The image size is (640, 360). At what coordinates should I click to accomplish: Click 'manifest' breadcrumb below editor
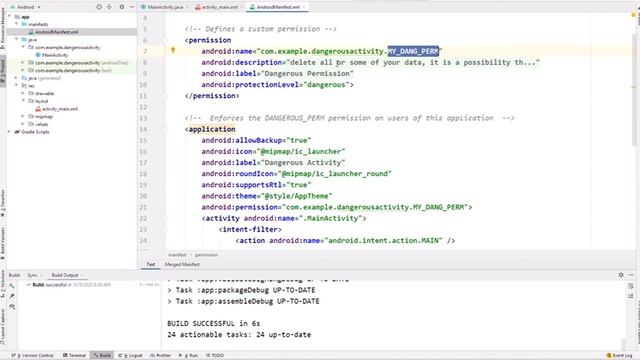pyautogui.click(x=177, y=255)
